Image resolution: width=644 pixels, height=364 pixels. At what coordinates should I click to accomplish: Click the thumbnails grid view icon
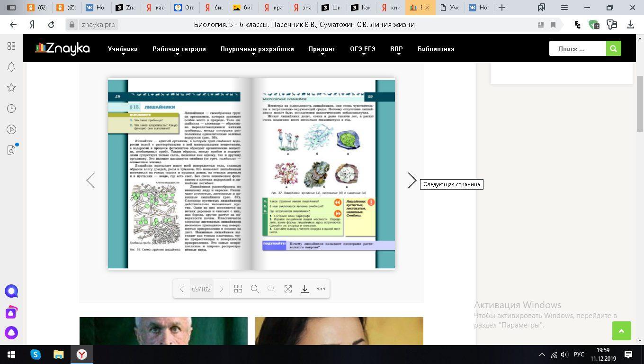(238, 289)
